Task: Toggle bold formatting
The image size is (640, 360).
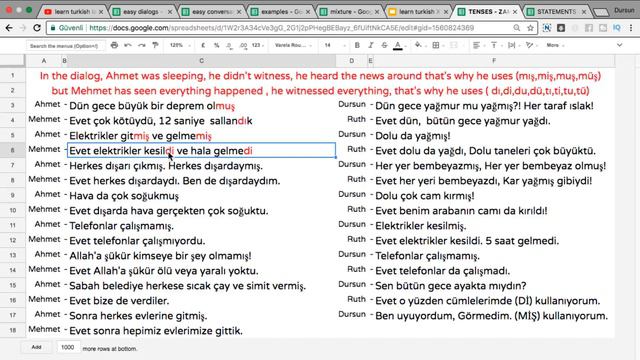Action: coord(357,45)
